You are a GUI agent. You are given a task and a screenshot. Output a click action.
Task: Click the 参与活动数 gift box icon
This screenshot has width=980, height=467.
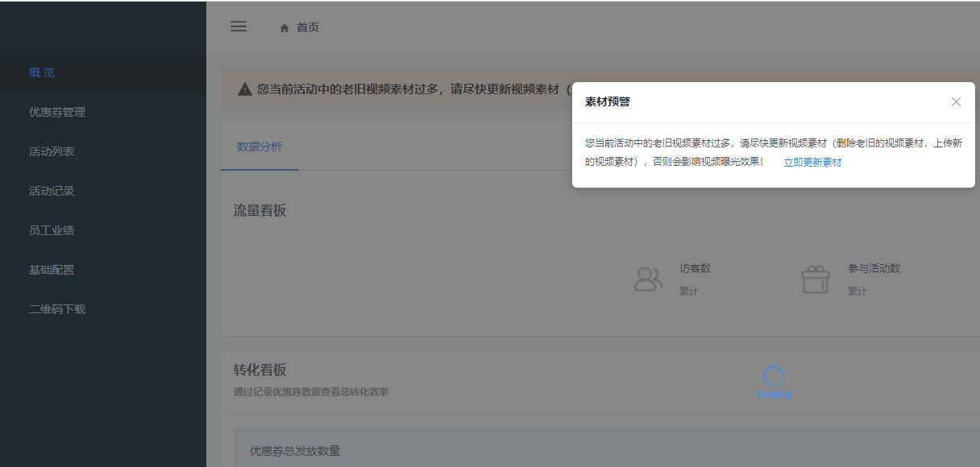point(815,279)
